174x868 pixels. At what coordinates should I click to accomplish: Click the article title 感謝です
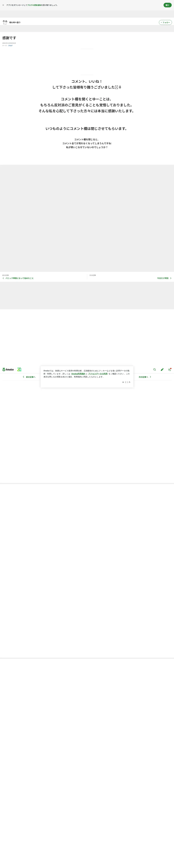pyautogui.click(x=9, y=38)
